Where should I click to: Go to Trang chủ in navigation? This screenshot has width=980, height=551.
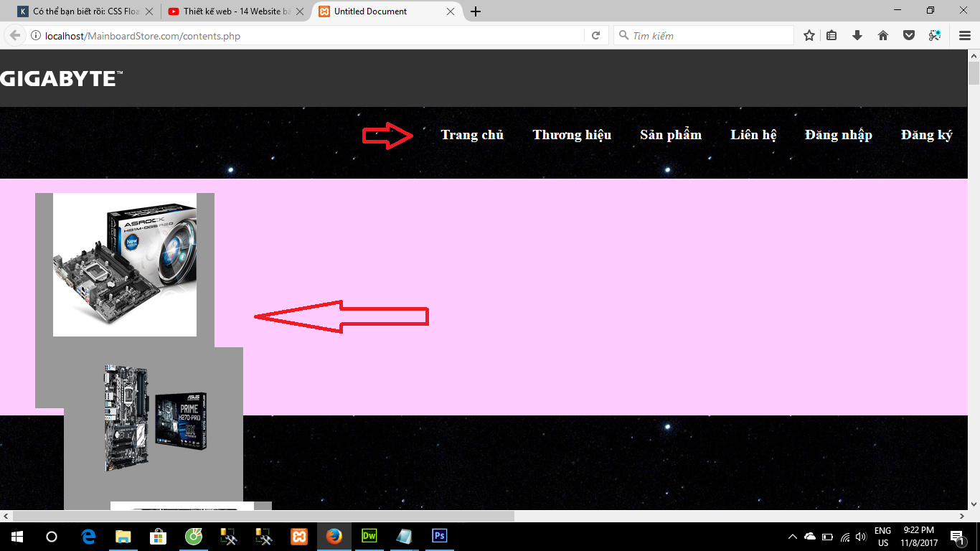pos(472,135)
